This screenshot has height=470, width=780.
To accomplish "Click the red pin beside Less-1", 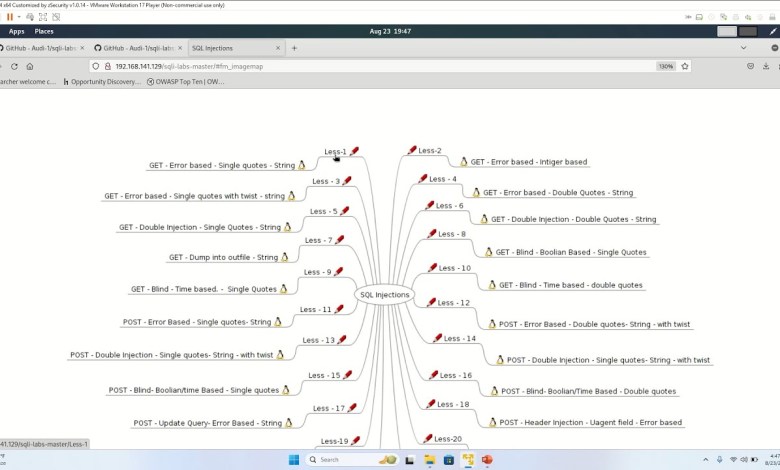I will [x=355, y=151].
